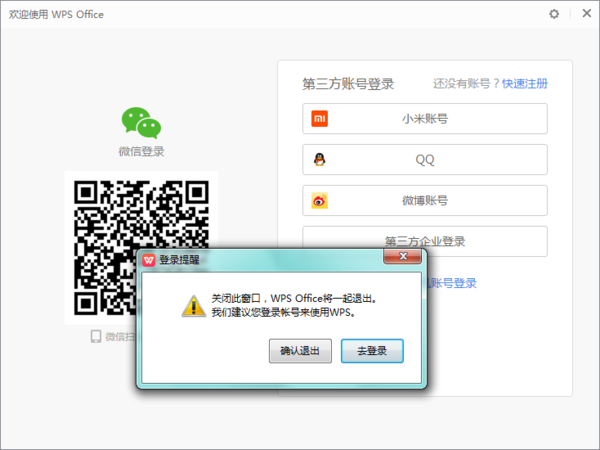Click the phone icon beside 微信扫
The width and height of the screenshot is (600, 450).
(96, 336)
